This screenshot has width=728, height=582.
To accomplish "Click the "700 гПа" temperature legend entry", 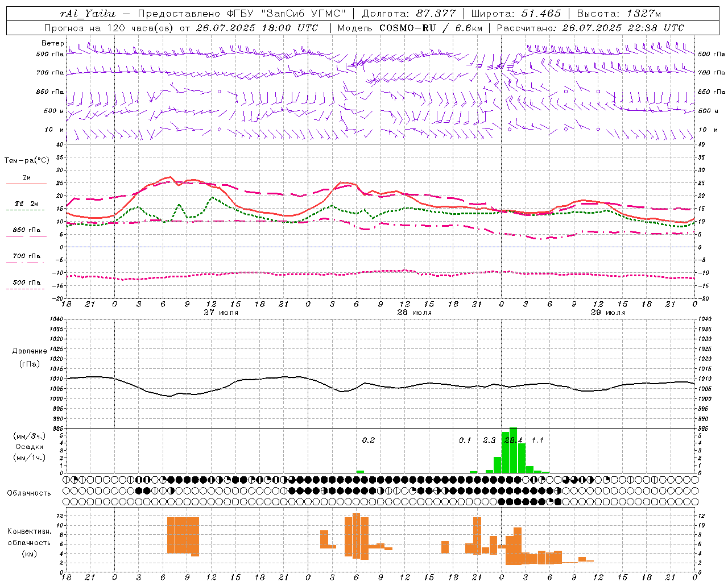I will click(27, 256).
